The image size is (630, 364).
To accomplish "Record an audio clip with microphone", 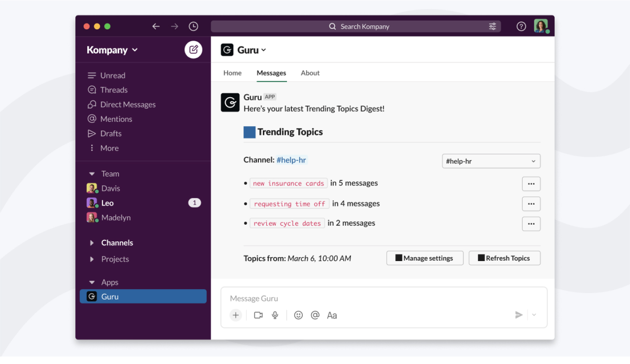I will point(275,315).
